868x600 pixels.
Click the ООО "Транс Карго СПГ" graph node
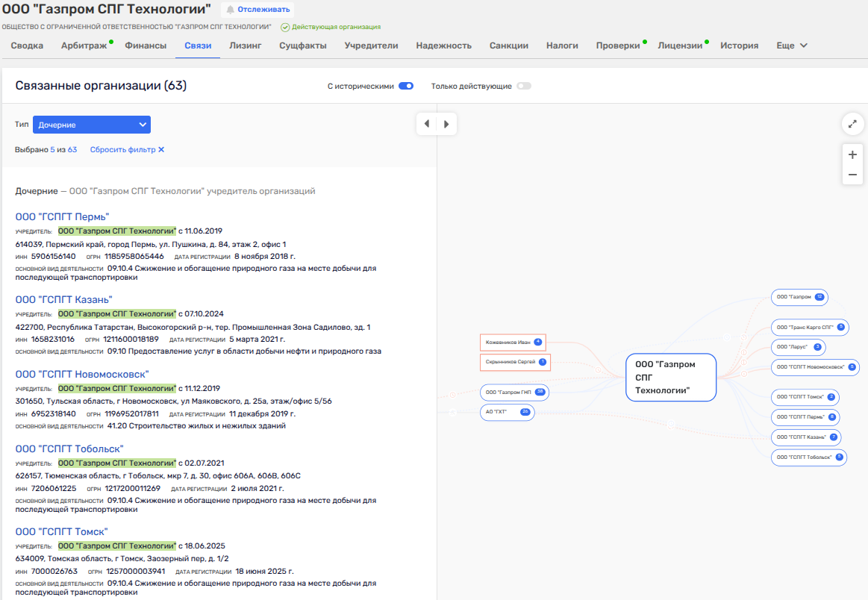805,327
